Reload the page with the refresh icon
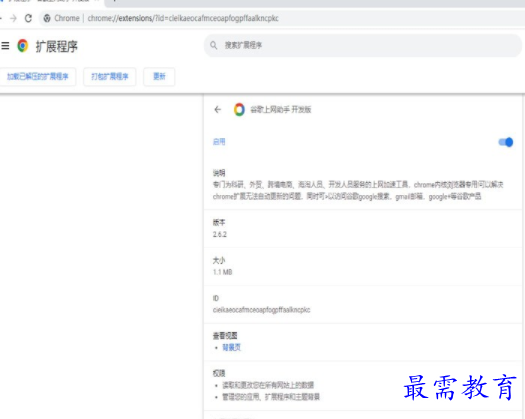 pyautogui.click(x=28, y=18)
